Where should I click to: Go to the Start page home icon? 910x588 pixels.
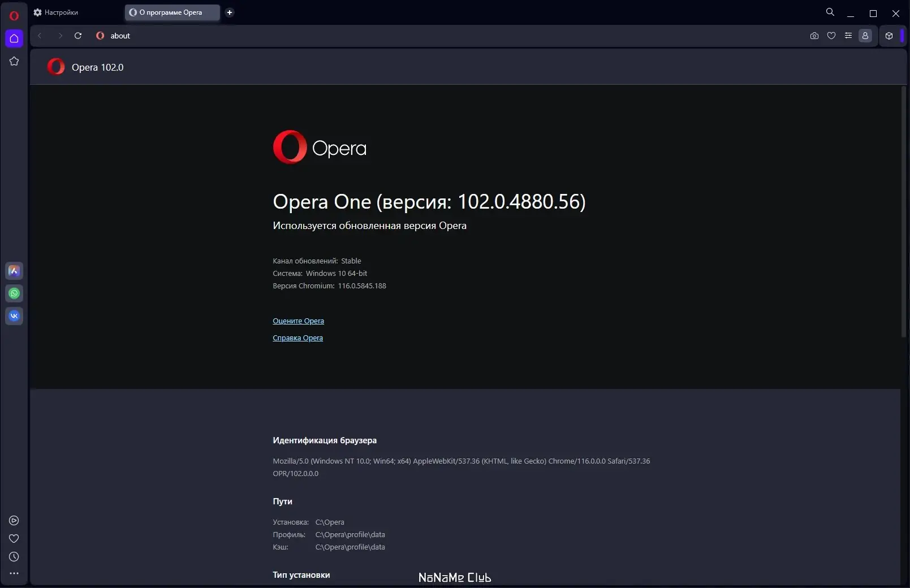click(14, 38)
